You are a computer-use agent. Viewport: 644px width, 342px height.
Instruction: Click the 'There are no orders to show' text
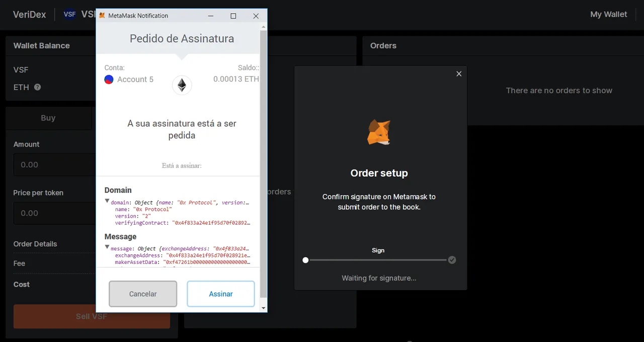pyautogui.click(x=559, y=91)
